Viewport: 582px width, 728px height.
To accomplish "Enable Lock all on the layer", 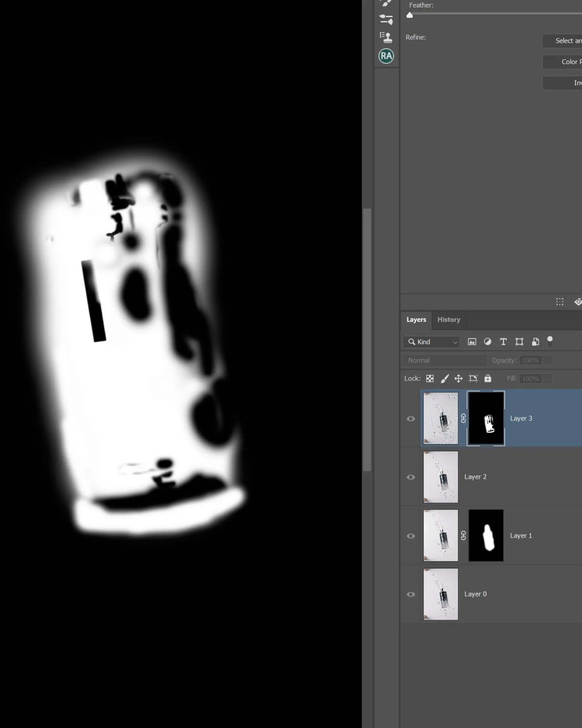I will click(488, 378).
